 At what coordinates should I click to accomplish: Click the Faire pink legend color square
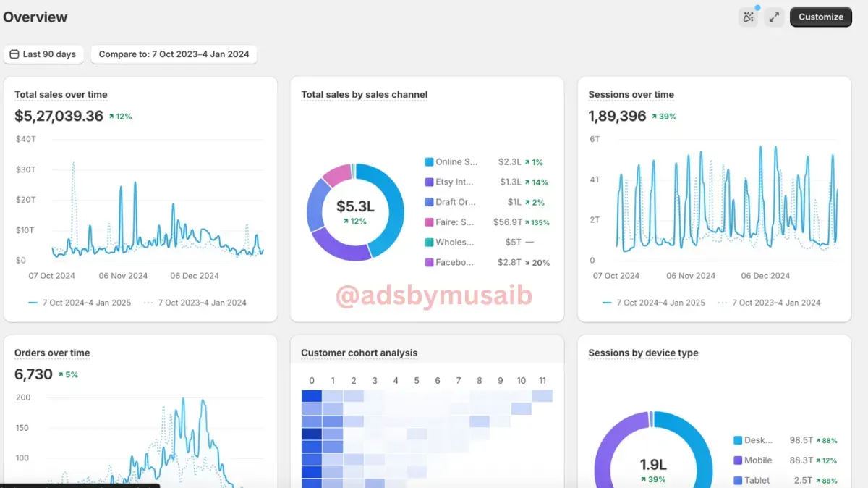(x=429, y=222)
